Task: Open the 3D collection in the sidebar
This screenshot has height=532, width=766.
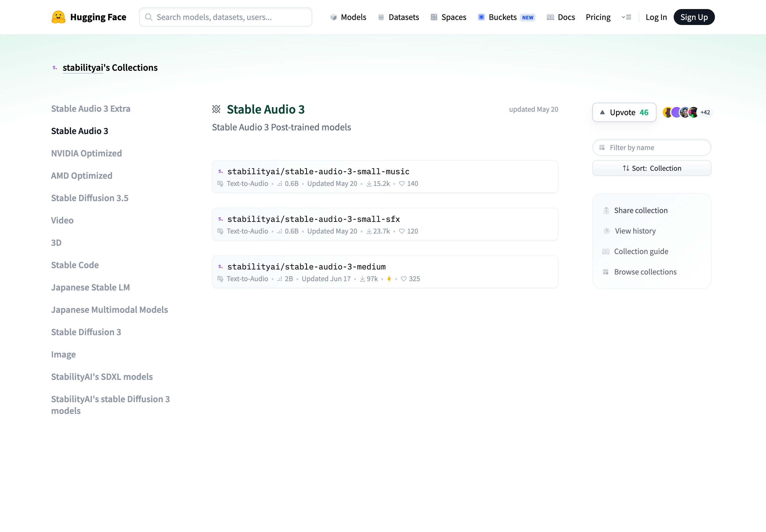Action: (x=56, y=243)
